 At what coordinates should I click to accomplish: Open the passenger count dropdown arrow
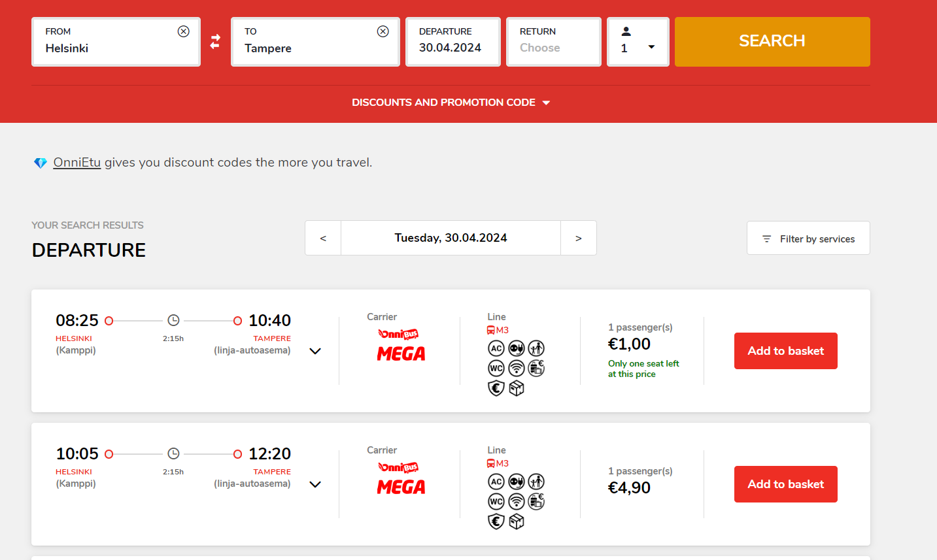[651, 47]
